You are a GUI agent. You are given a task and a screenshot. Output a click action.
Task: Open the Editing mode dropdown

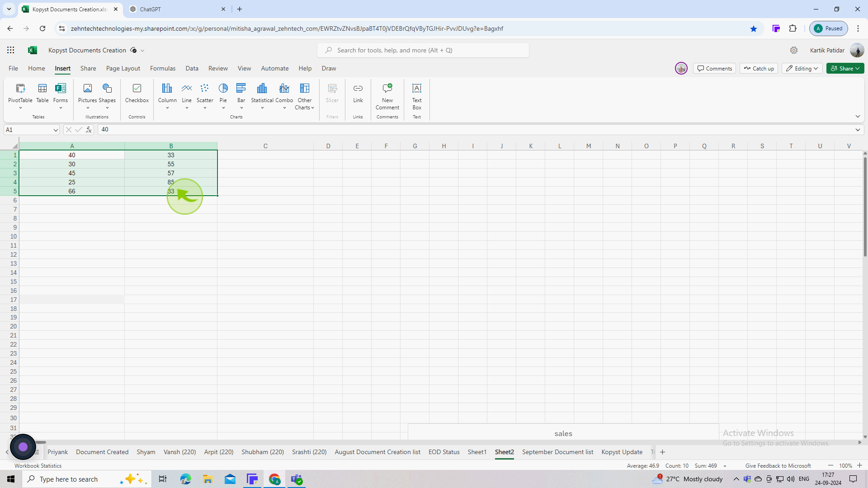pyautogui.click(x=803, y=68)
